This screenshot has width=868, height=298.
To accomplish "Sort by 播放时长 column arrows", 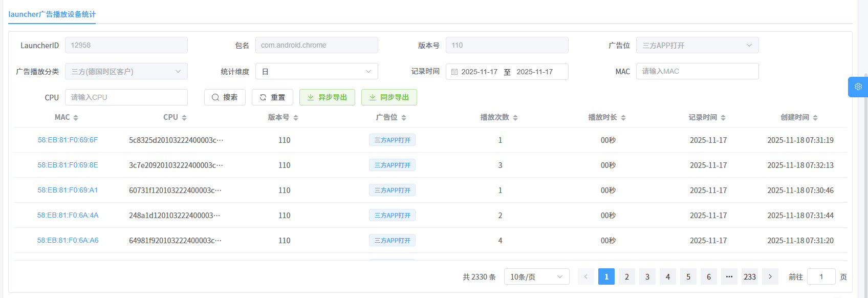I will pos(623,118).
